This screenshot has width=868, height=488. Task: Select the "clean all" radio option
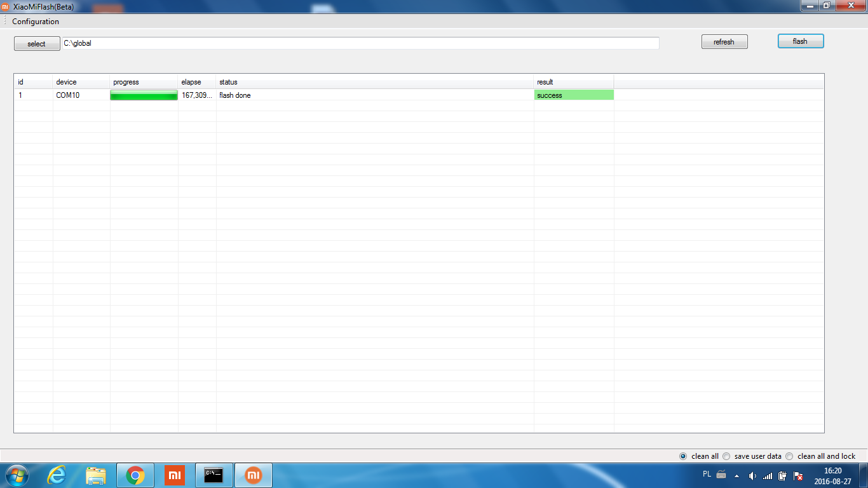coord(683,456)
